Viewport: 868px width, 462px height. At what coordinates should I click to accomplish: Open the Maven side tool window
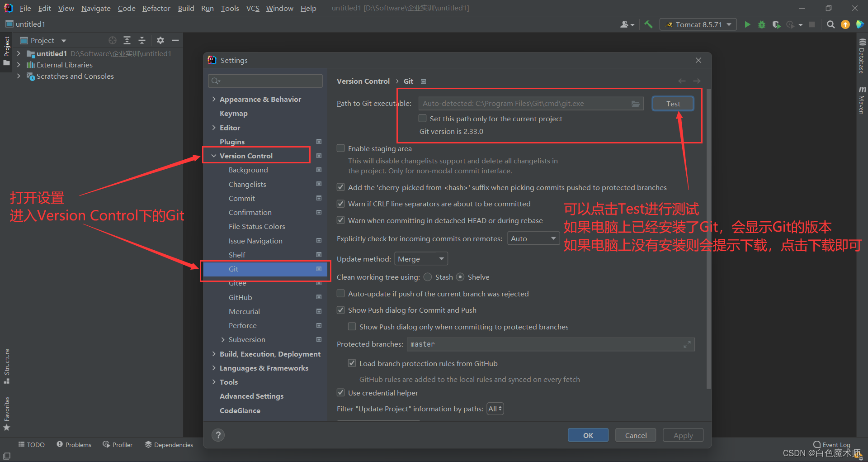(862, 100)
